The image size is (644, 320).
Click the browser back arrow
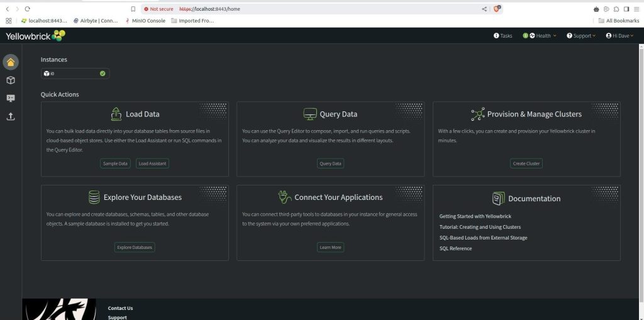pos(7,9)
